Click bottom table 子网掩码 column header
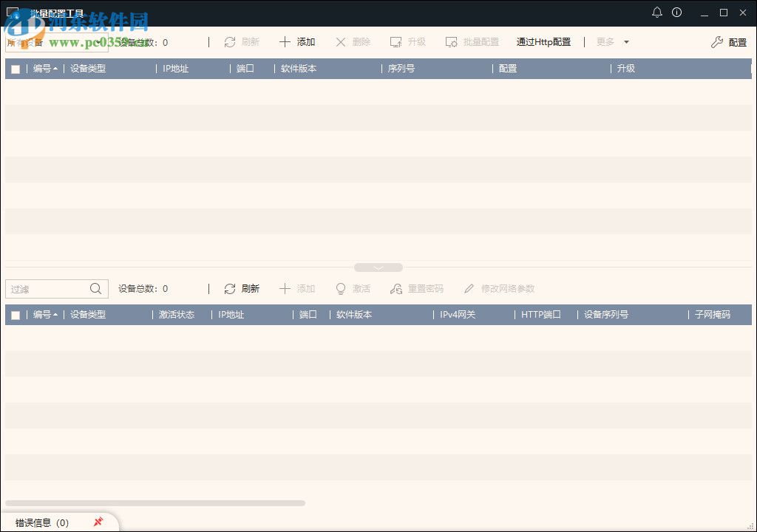The width and height of the screenshot is (757, 532). point(713,315)
